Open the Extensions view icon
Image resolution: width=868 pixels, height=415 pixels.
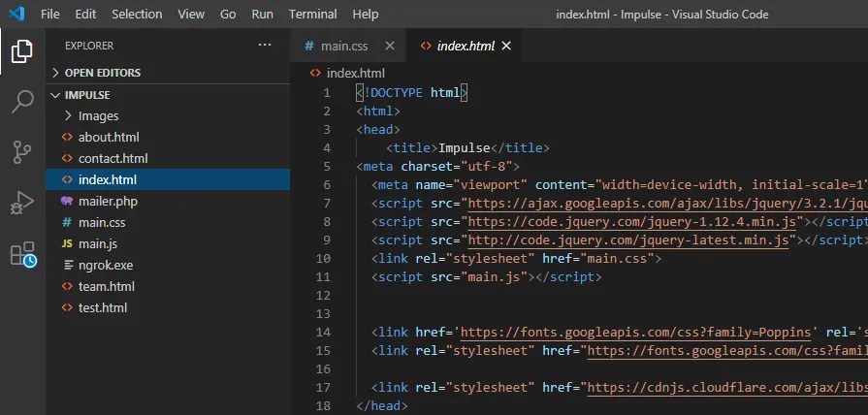[23, 255]
